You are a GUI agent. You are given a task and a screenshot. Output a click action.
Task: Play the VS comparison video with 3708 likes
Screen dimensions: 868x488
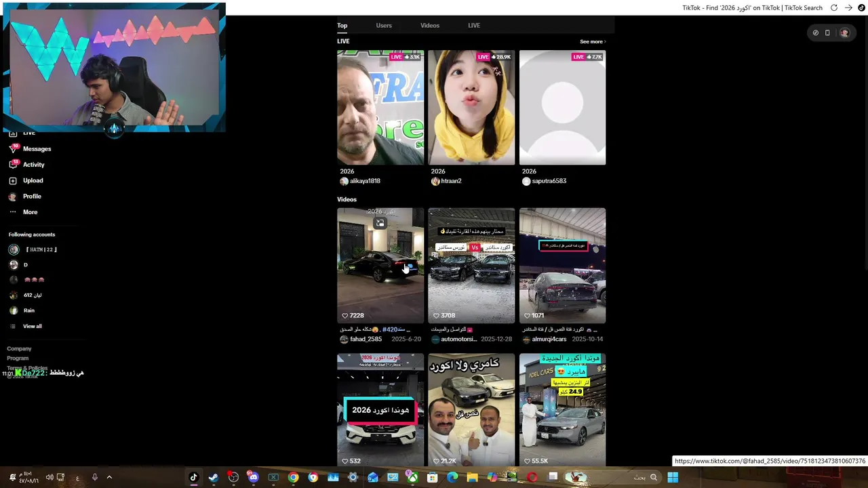click(x=471, y=266)
